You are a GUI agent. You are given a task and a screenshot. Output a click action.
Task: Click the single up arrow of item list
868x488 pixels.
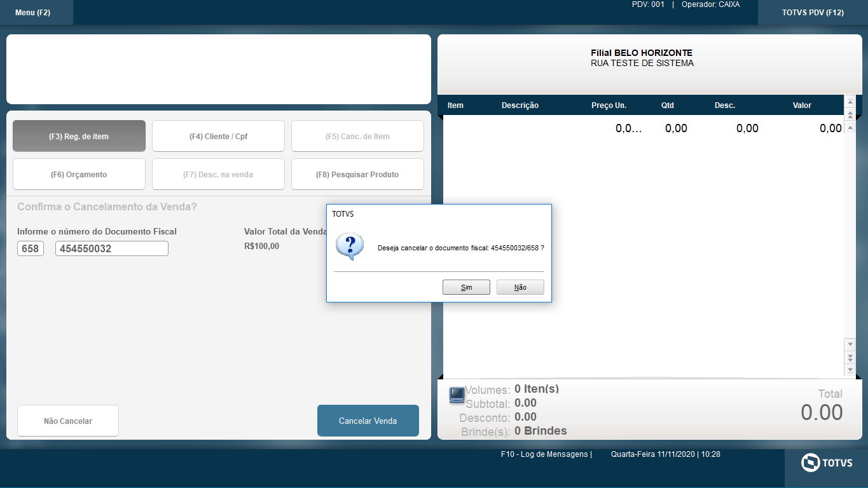click(x=850, y=127)
